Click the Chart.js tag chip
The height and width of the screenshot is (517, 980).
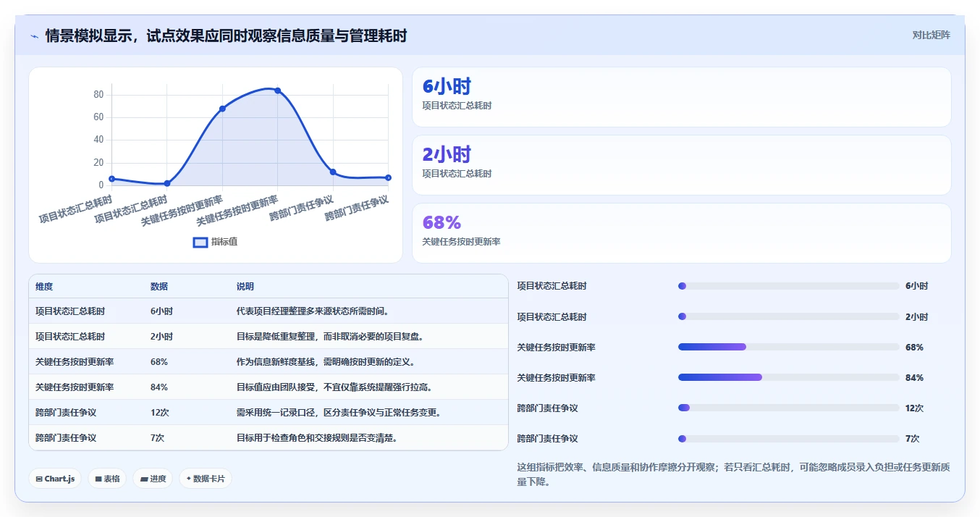point(55,479)
